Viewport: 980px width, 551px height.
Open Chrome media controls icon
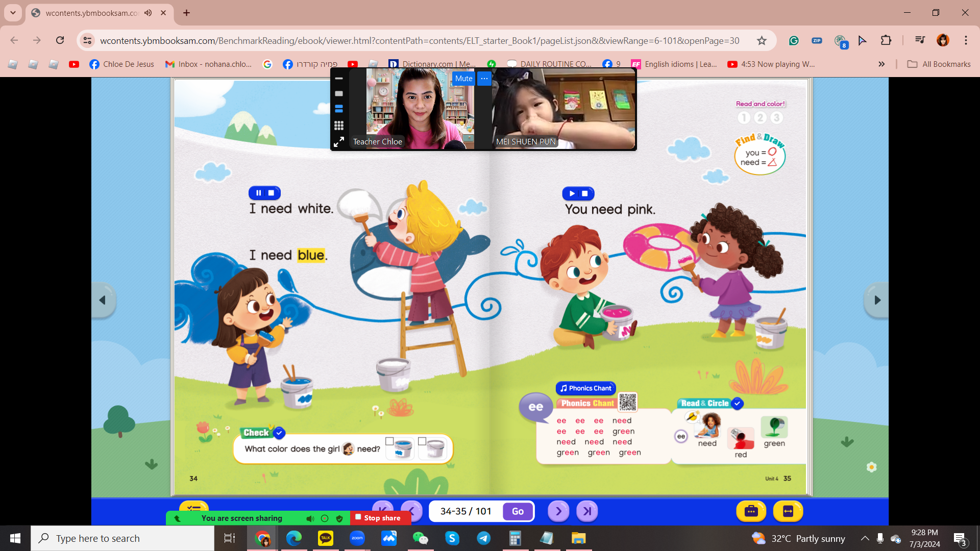[x=920, y=40]
